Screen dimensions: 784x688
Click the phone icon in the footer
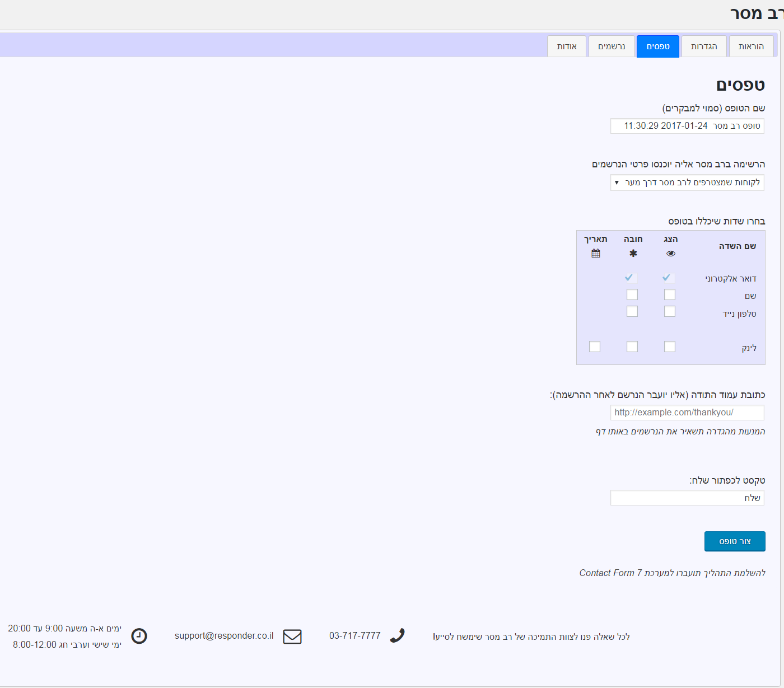tap(397, 636)
